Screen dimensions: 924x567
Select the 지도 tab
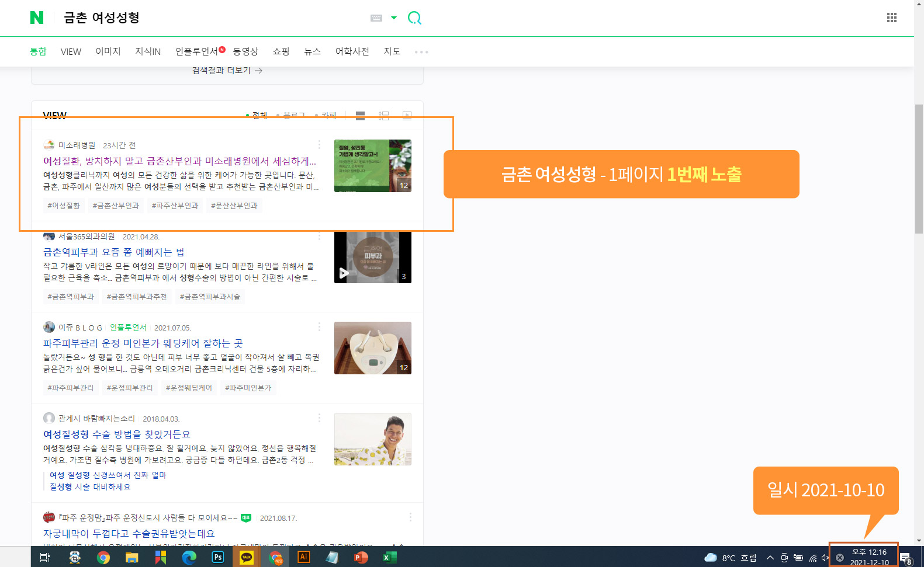(392, 51)
